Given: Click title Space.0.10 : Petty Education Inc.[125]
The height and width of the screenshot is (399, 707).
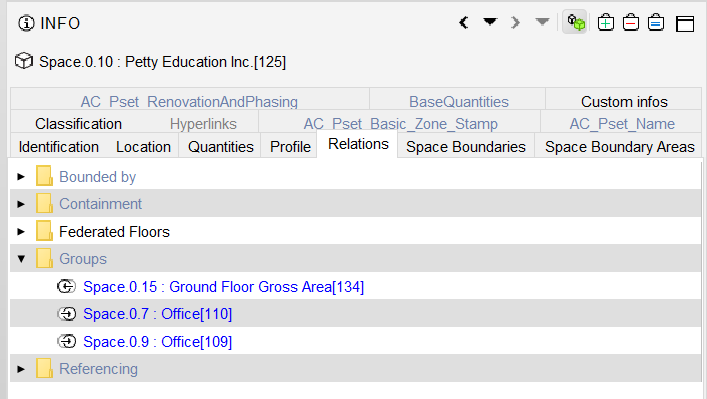Looking at the screenshot, I should coord(162,62).
